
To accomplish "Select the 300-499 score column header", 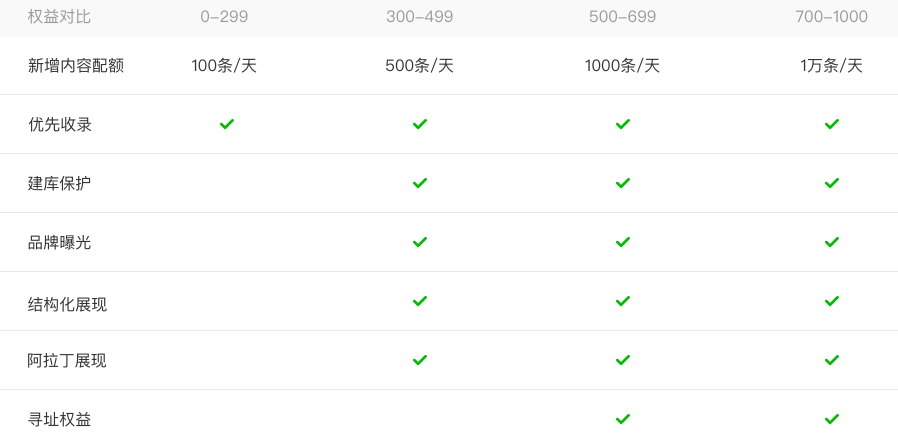I will (420, 17).
